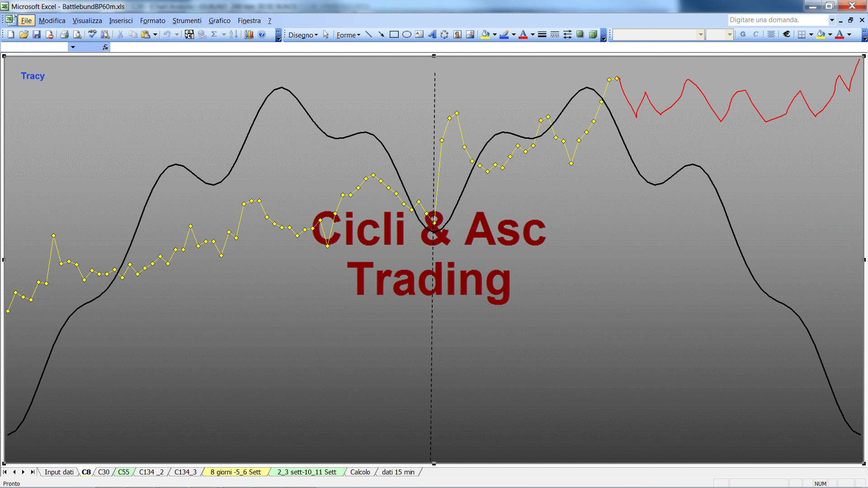Click the Paste clipboard icon
868x488 pixels.
click(146, 34)
